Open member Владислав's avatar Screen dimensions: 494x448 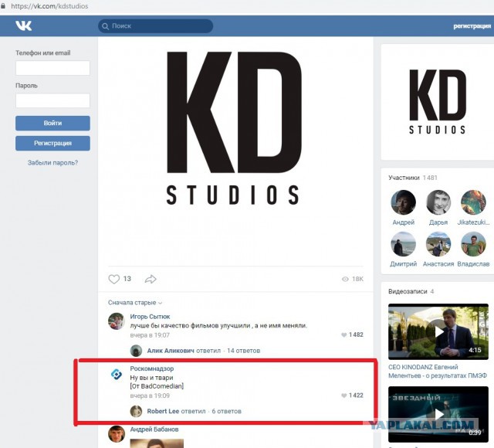coord(473,244)
